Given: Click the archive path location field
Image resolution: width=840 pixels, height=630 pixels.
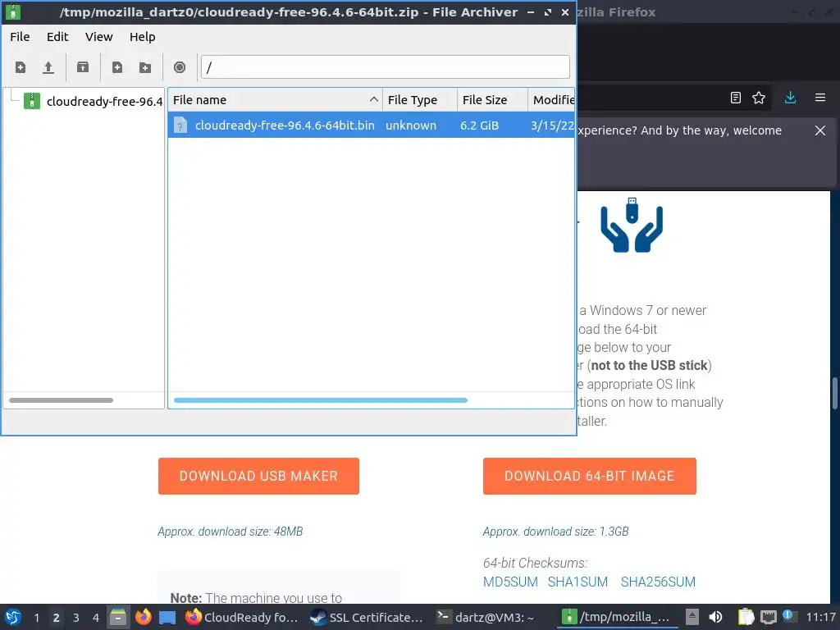Looking at the screenshot, I should click(386, 67).
